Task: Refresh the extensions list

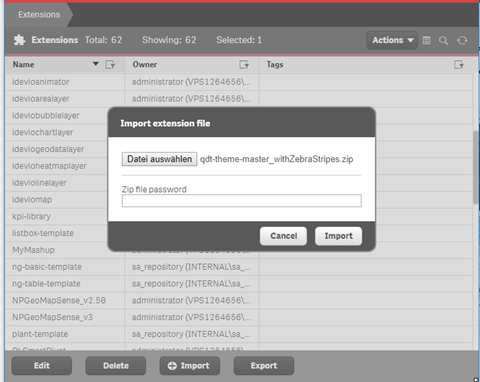Action: [462, 41]
